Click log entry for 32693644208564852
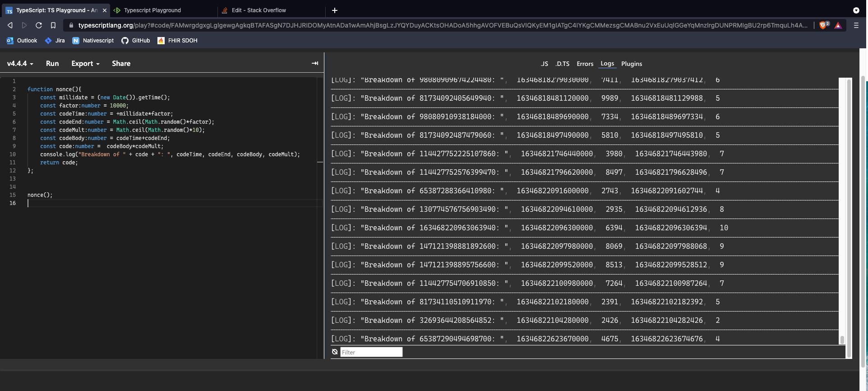868x391 pixels. [x=584, y=321]
